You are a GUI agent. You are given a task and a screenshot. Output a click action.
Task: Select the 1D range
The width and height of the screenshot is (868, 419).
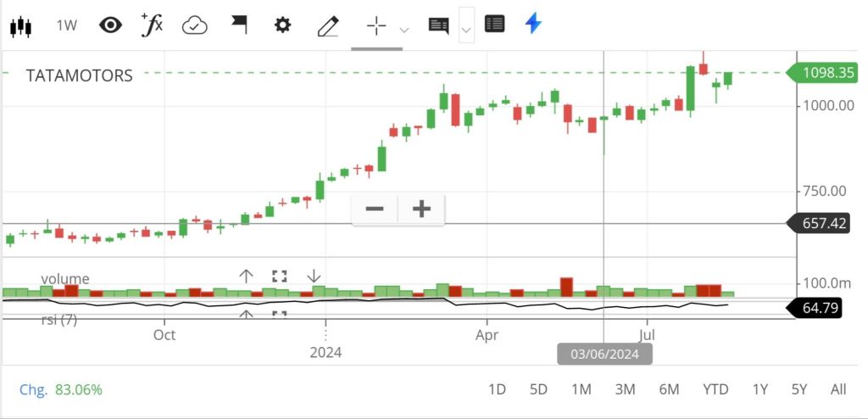(x=497, y=389)
